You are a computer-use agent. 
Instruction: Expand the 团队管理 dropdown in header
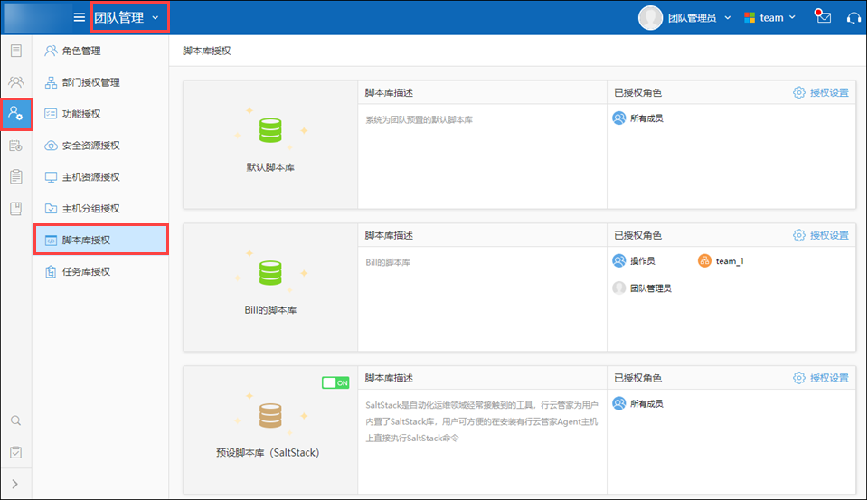pyautogui.click(x=129, y=17)
